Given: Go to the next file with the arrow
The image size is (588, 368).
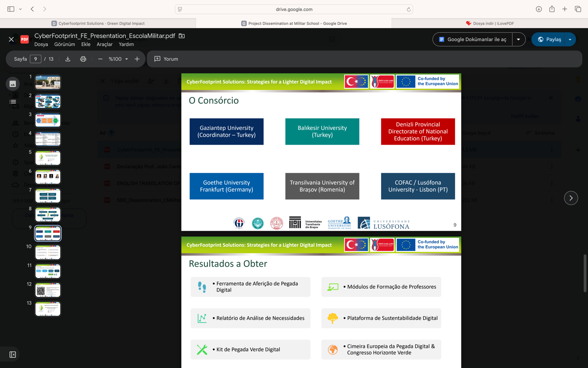Looking at the screenshot, I should pos(571,198).
